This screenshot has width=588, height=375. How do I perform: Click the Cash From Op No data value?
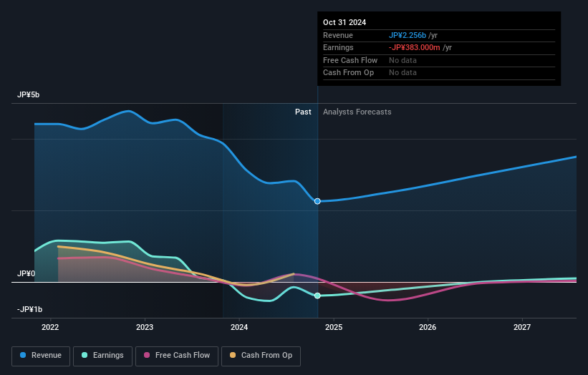(x=403, y=73)
